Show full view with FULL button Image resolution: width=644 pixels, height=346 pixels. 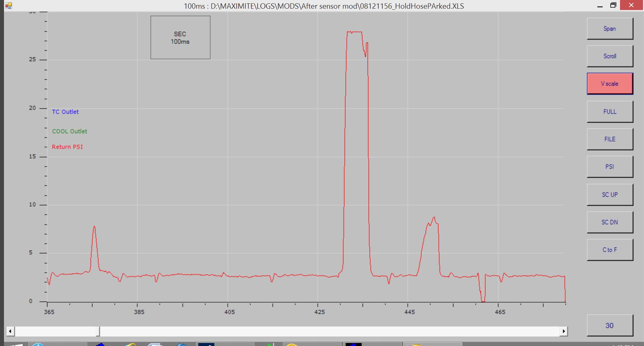(x=610, y=111)
